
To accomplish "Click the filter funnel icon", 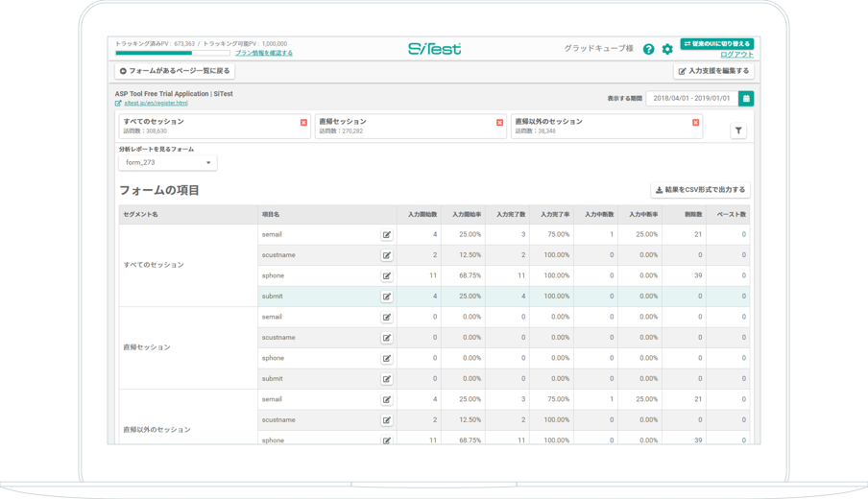I will (x=738, y=131).
